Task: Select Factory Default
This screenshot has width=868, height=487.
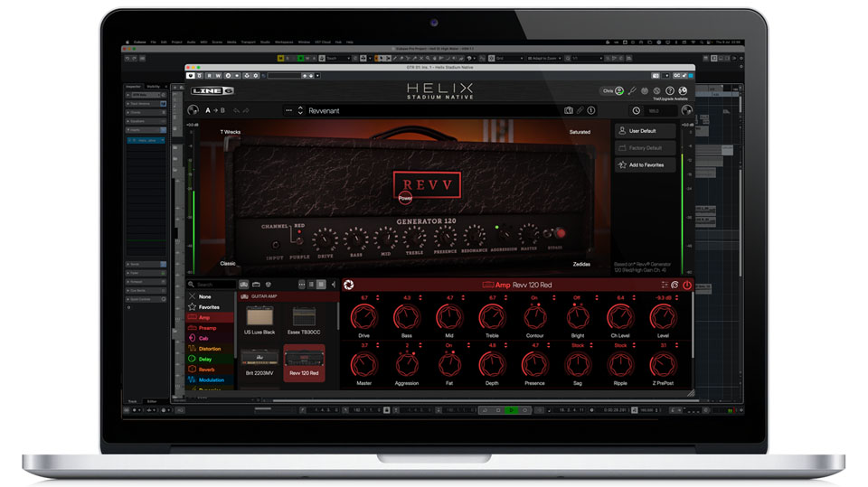Action: point(645,148)
